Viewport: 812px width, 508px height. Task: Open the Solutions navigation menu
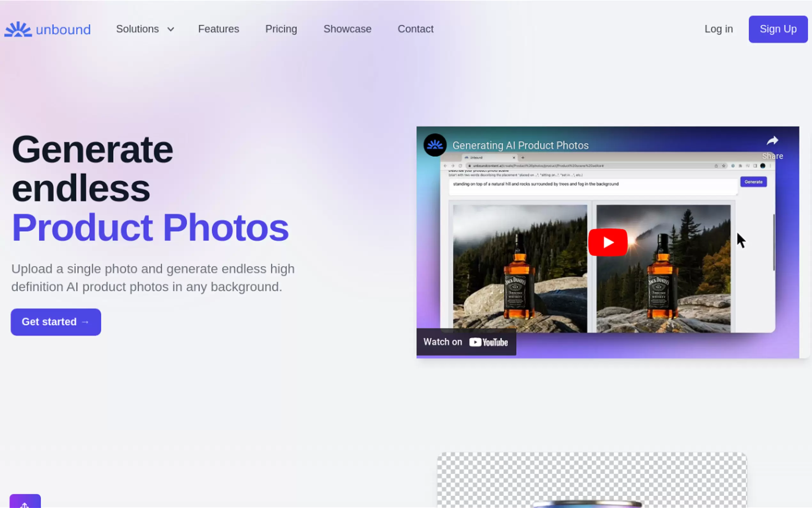point(137,29)
